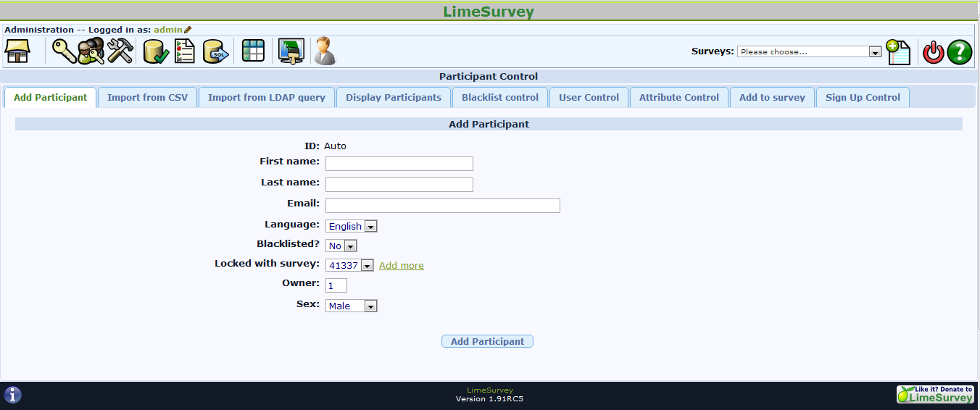Open the key security icon in toolbar
Viewport: 980px width, 410px height.
[x=63, y=51]
